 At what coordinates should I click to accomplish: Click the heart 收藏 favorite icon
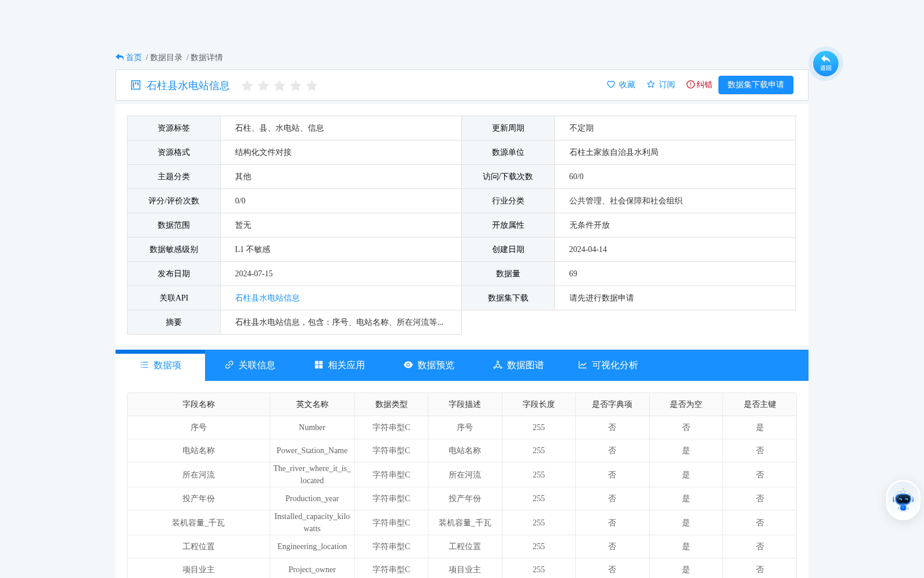pos(611,84)
